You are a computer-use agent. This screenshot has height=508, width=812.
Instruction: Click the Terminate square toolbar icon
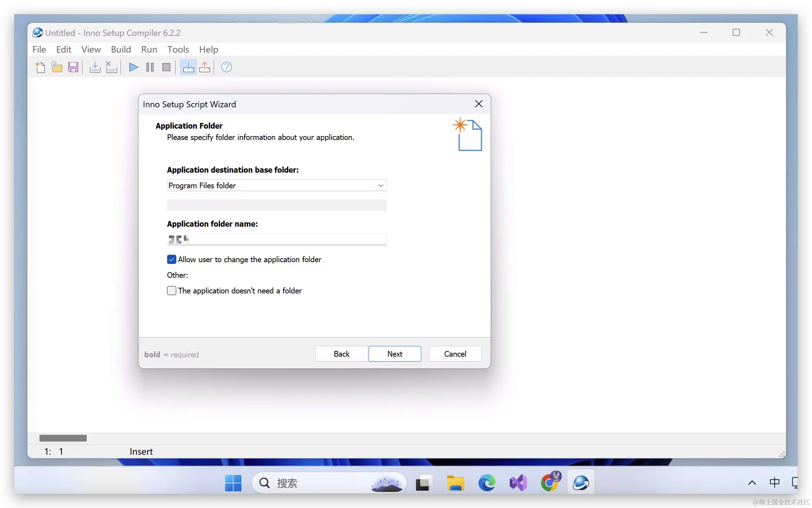pyautogui.click(x=166, y=67)
